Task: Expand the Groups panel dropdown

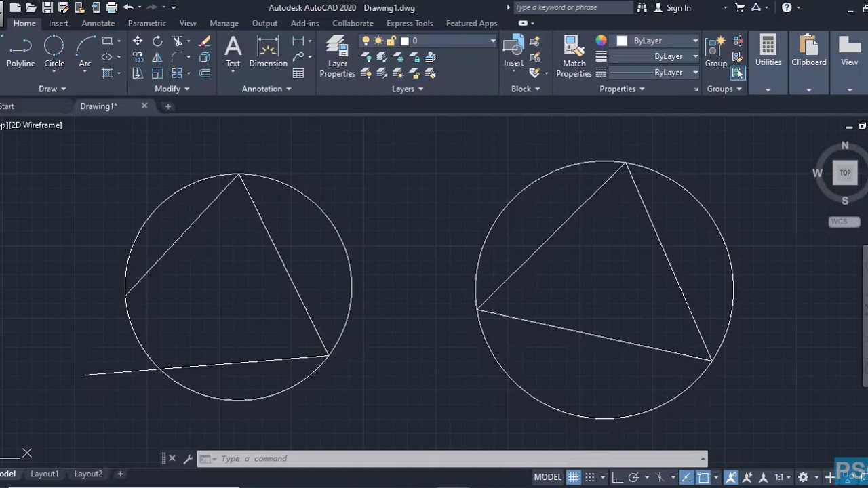Action: [724, 89]
